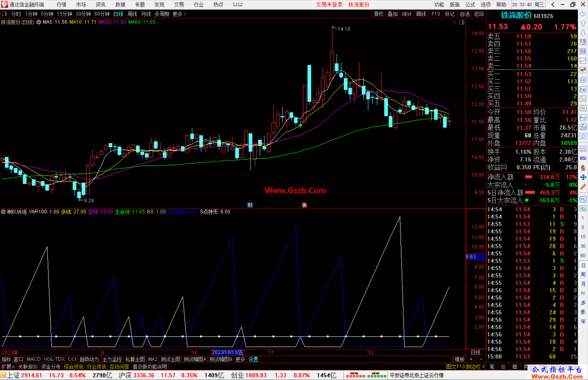The width and height of the screenshot is (588, 380).
Task: Click the down arrow icon for the next stock
Action: coord(583,33)
